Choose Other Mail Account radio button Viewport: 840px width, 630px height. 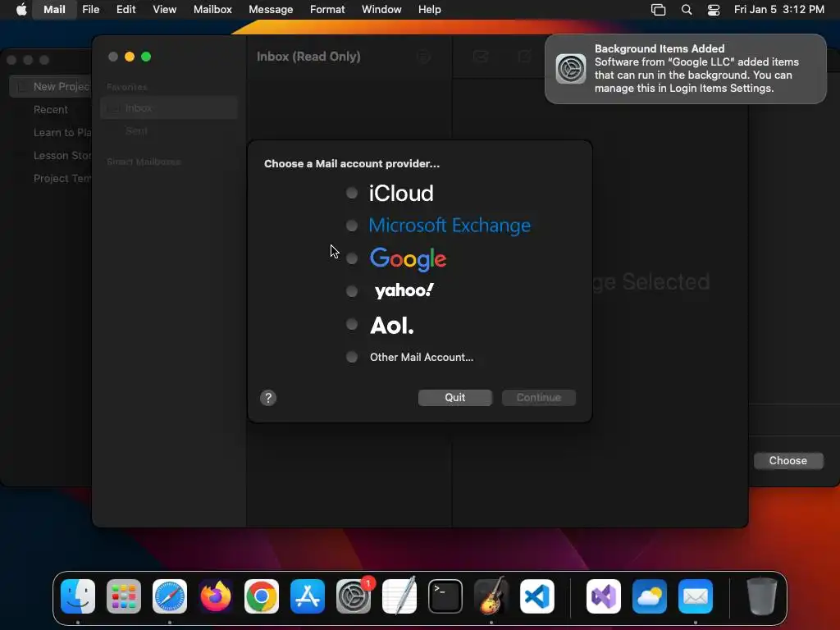point(351,357)
